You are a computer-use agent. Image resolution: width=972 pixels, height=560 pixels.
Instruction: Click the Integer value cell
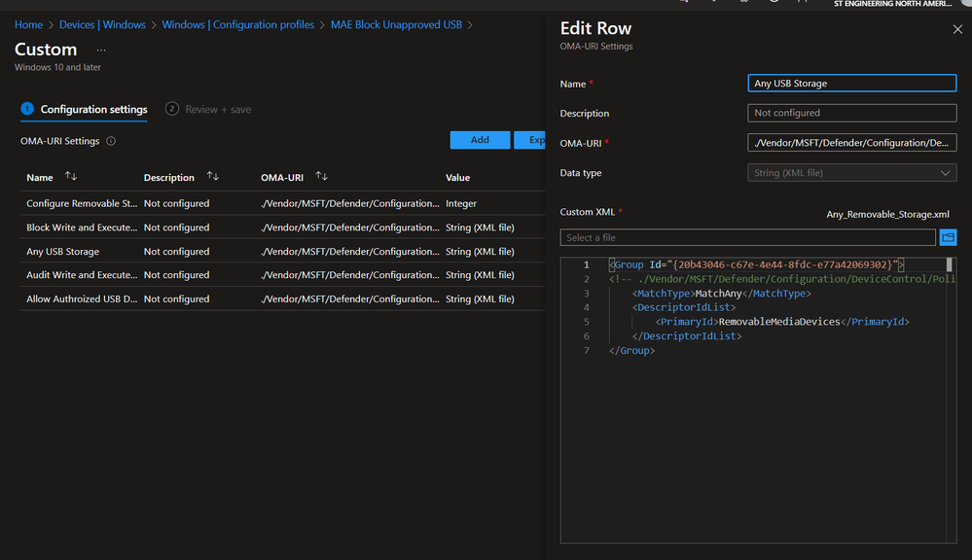click(x=461, y=203)
